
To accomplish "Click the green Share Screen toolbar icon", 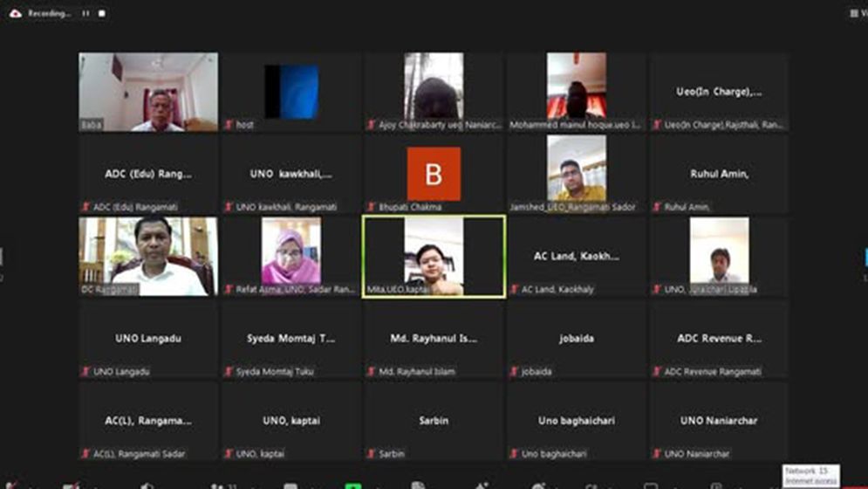I will point(352,485).
